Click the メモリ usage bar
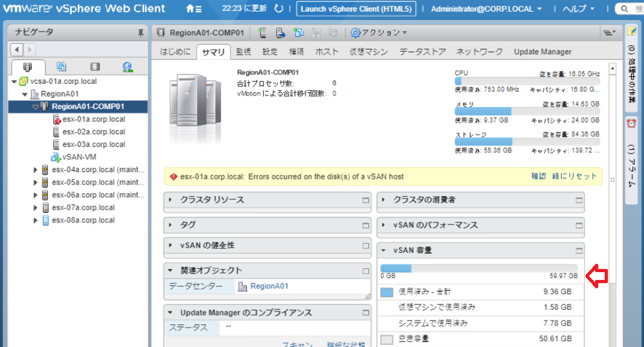644x347 pixels. [x=527, y=112]
